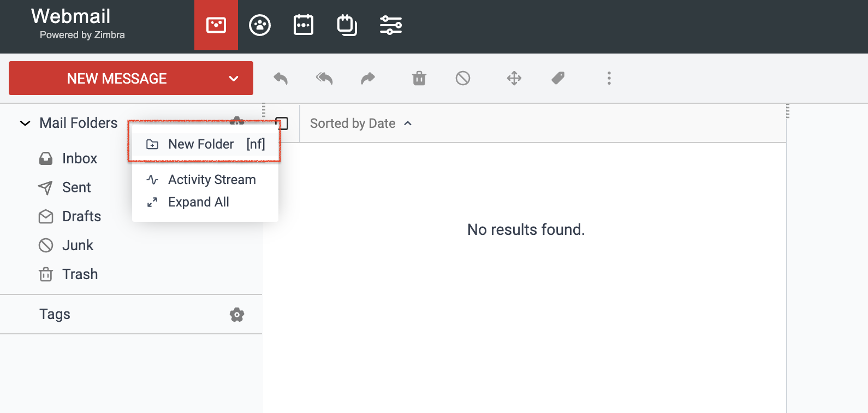
Task: Click the Forward arrow icon
Action: [x=368, y=78]
